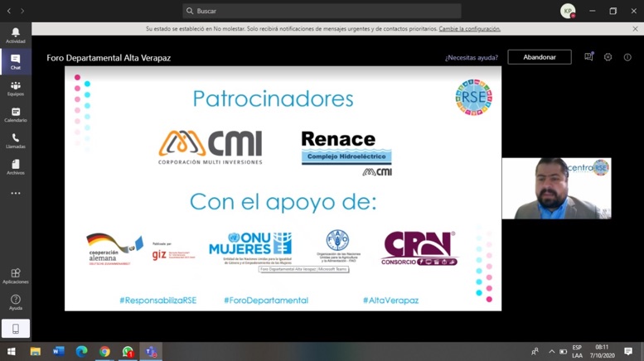Click the battery status icon
The width and height of the screenshot is (644, 361).
pyautogui.click(x=563, y=352)
